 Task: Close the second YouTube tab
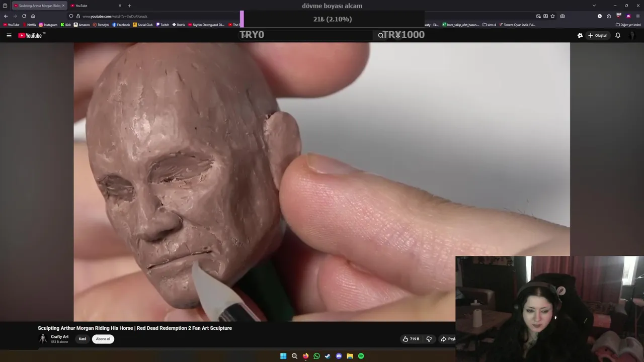tap(120, 6)
